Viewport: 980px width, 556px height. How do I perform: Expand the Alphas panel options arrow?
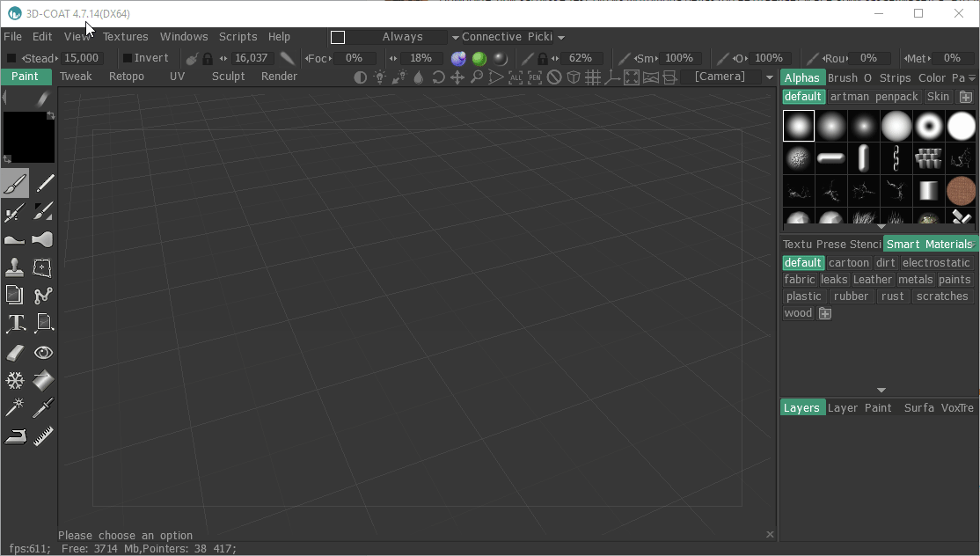[x=972, y=78]
